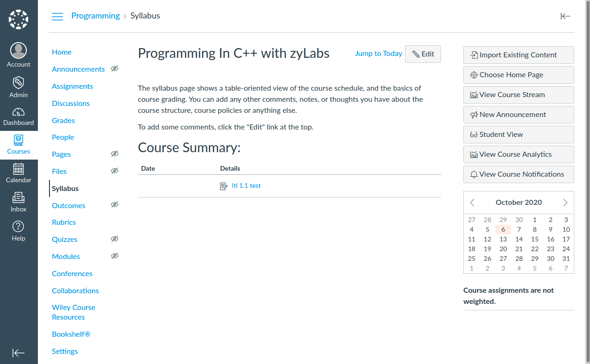590x364 pixels.
Task: Open the Admin shield icon
Action: (x=18, y=83)
